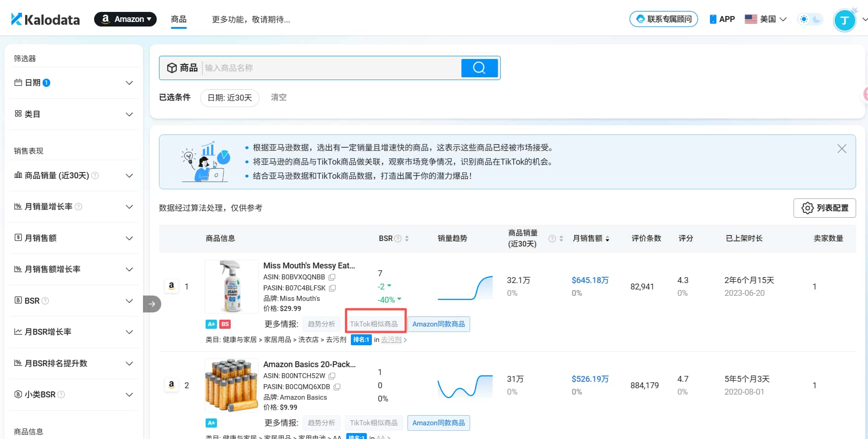Click the 清空 link to clear filters

(x=279, y=97)
